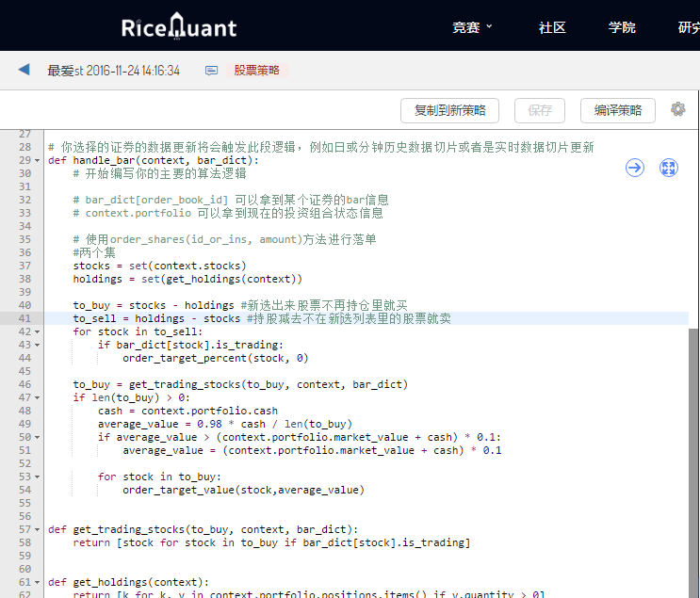Click strategy title 最爱st 2016-11-24
The height and width of the screenshot is (598, 700).
pos(113,71)
